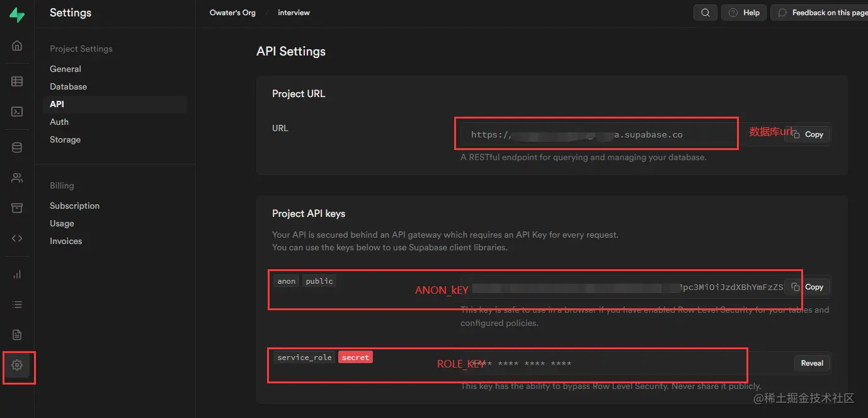This screenshot has height=418, width=868.
Task: Click Owater's Org breadcrumb
Action: (x=232, y=13)
